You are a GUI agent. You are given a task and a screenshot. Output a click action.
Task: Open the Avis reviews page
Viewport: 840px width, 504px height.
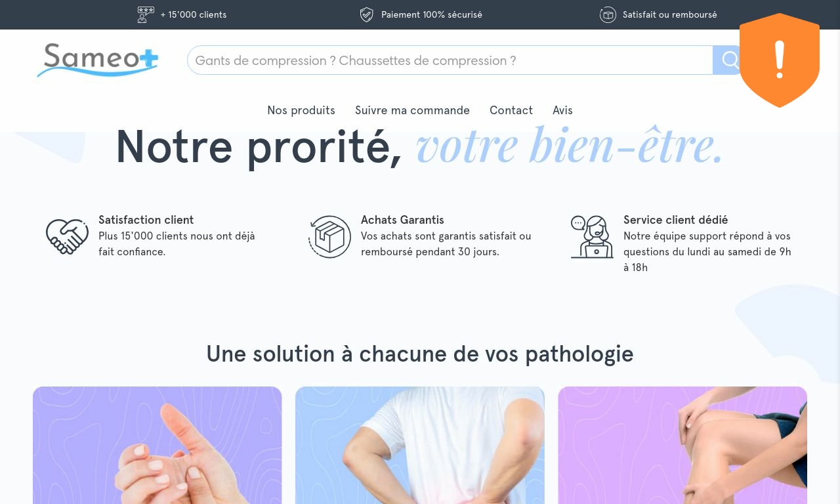562,110
